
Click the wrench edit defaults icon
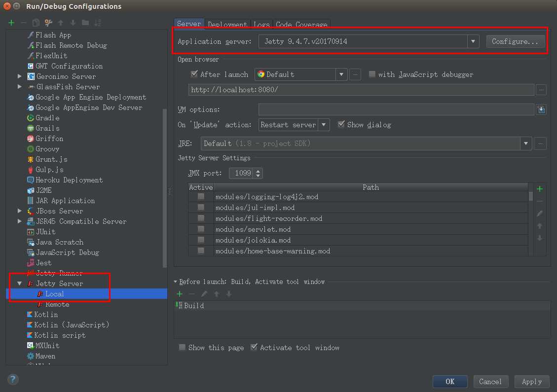[48, 23]
